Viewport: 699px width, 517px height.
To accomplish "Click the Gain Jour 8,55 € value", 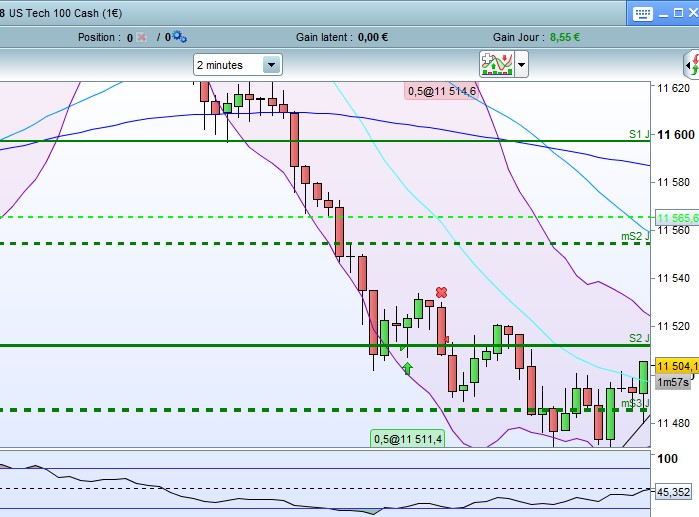I will (x=565, y=37).
